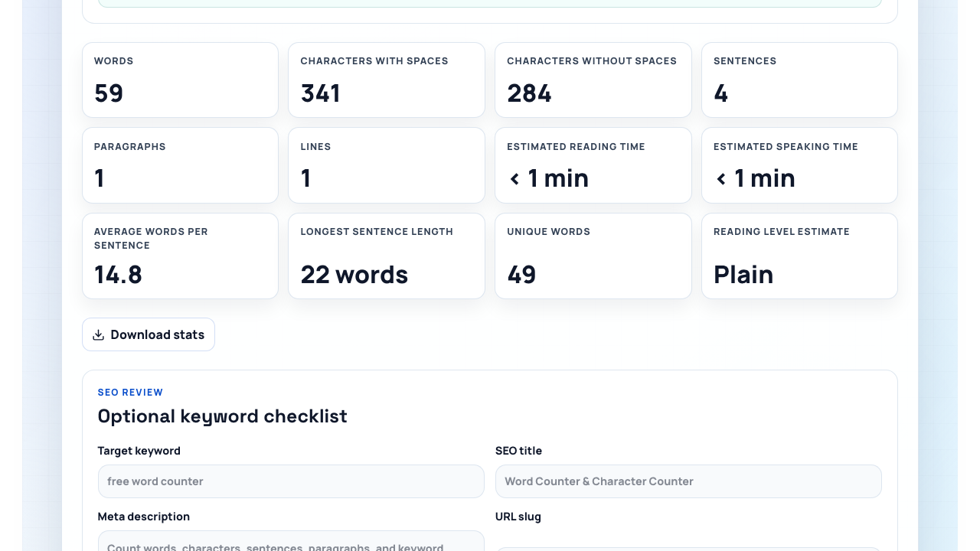The width and height of the screenshot is (980, 551).
Task: Click the download icon beside Download stats
Action: point(98,335)
